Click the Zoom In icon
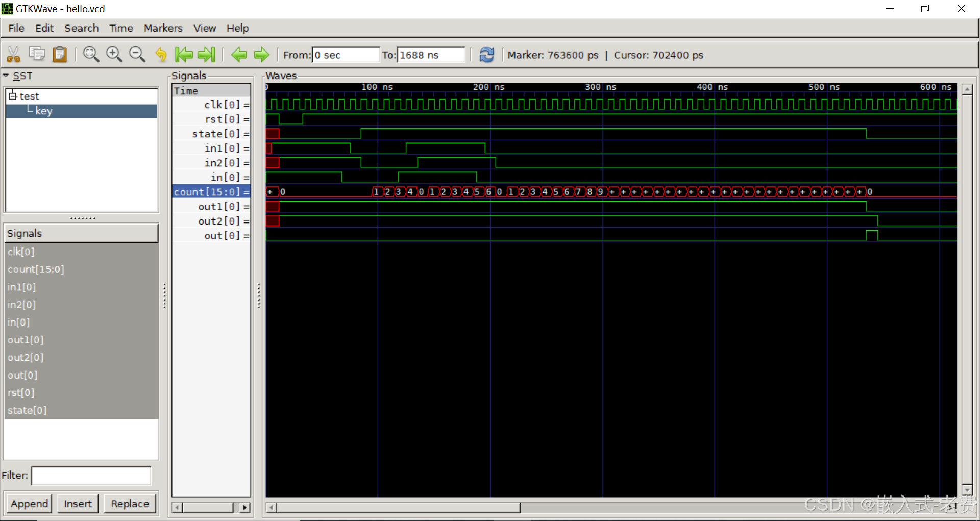Screen dimensions: 980x521 [114, 54]
